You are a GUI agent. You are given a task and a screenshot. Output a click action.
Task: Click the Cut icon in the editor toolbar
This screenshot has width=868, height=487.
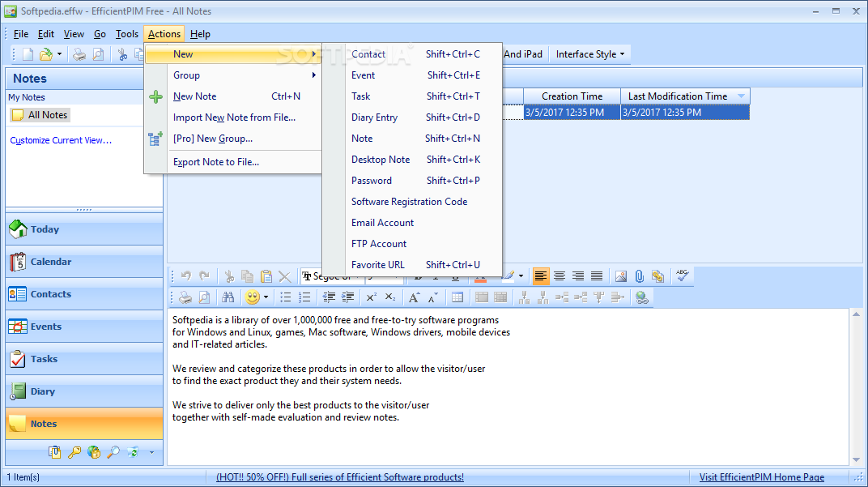pyautogui.click(x=228, y=276)
